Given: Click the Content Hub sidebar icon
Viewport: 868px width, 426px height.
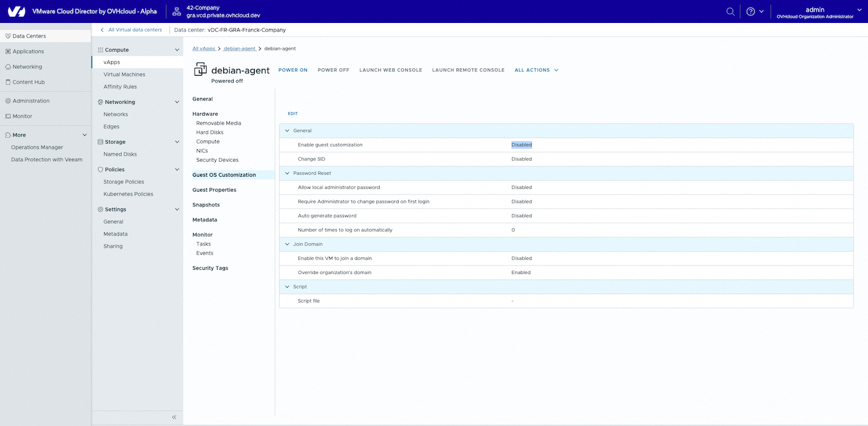Looking at the screenshot, I should point(7,82).
